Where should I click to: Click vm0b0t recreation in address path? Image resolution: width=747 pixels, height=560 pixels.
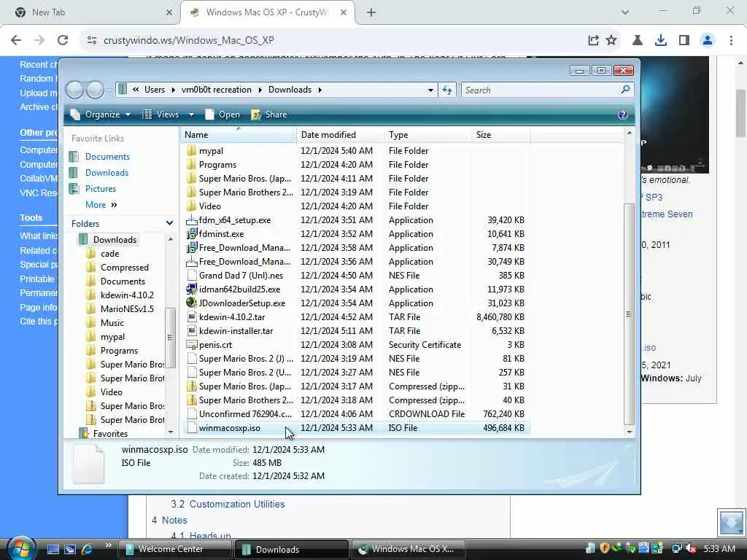point(216,90)
